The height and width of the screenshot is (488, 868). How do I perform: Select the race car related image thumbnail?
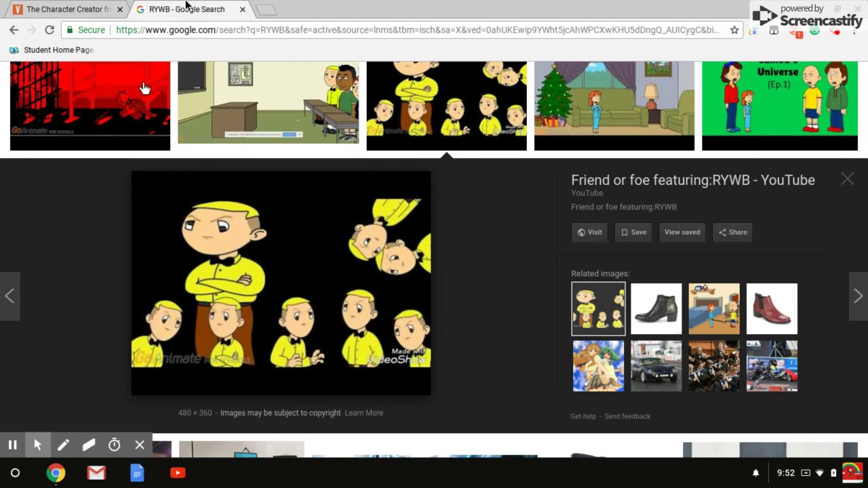(772, 366)
